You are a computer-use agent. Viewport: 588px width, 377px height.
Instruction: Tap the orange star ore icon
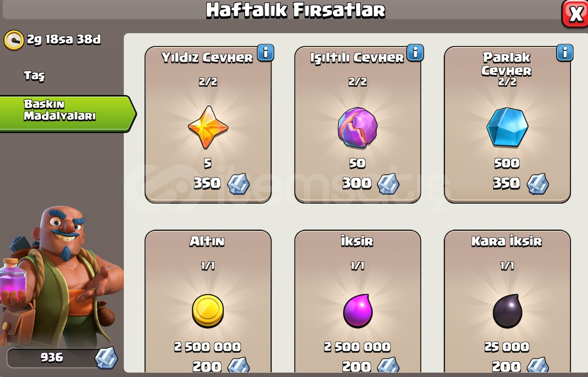208,127
